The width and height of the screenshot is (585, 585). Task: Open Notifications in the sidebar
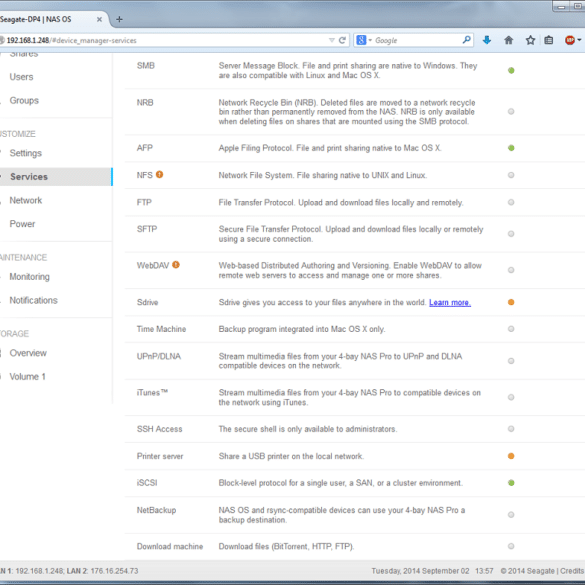tap(34, 300)
